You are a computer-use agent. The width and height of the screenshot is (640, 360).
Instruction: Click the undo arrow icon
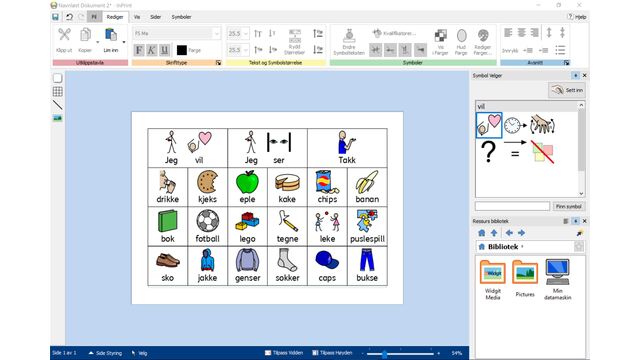click(69, 17)
